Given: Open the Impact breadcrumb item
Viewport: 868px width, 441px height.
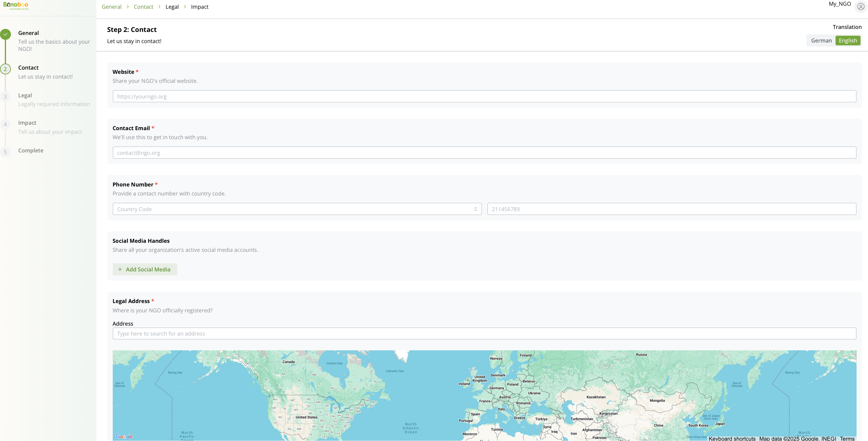Looking at the screenshot, I should (x=200, y=6).
